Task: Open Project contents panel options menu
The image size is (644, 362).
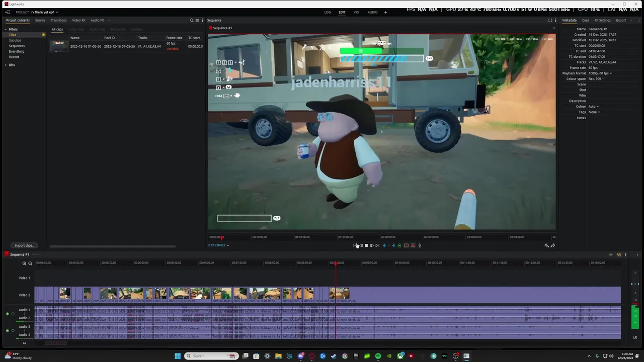Action: pos(202,20)
